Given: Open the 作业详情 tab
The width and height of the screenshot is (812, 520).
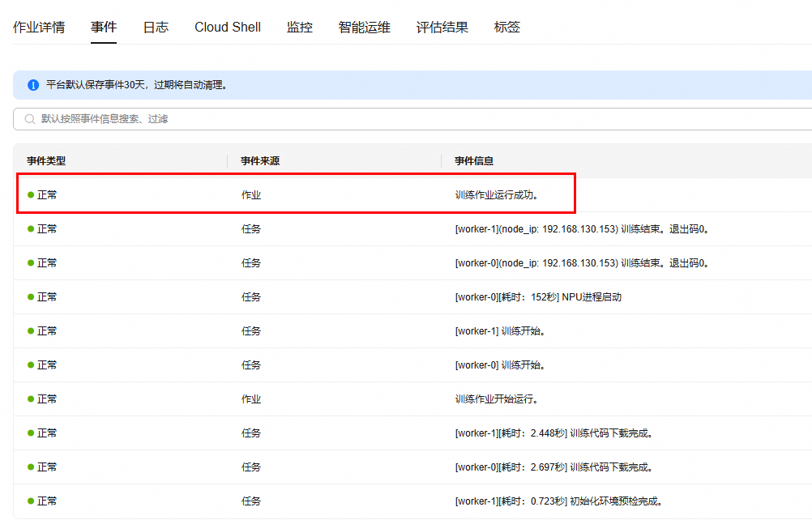Looking at the screenshot, I should (39, 28).
